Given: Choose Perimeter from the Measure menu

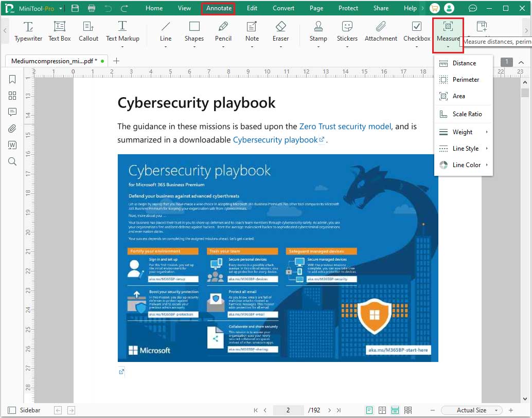Looking at the screenshot, I should pos(464,80).
